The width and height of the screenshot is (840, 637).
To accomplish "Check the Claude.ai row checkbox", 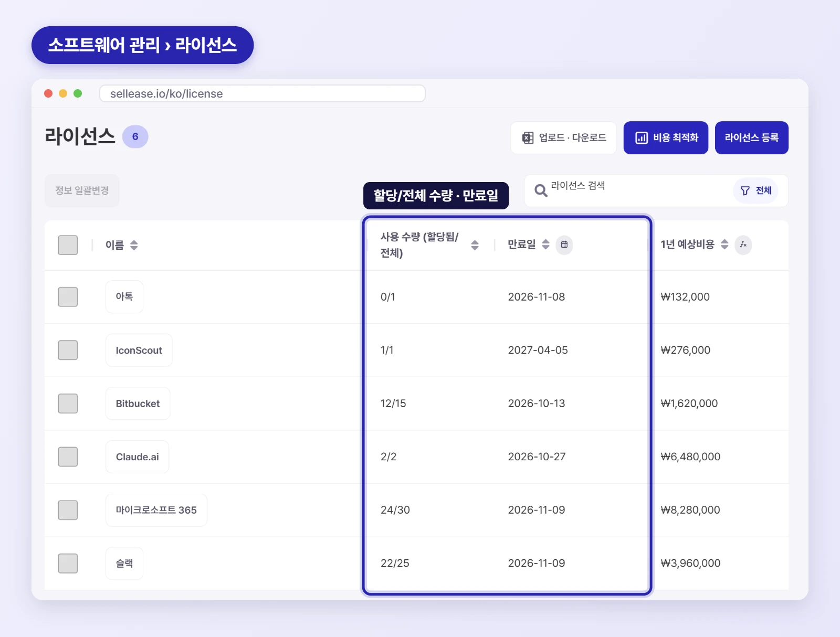I will [68, 456].
